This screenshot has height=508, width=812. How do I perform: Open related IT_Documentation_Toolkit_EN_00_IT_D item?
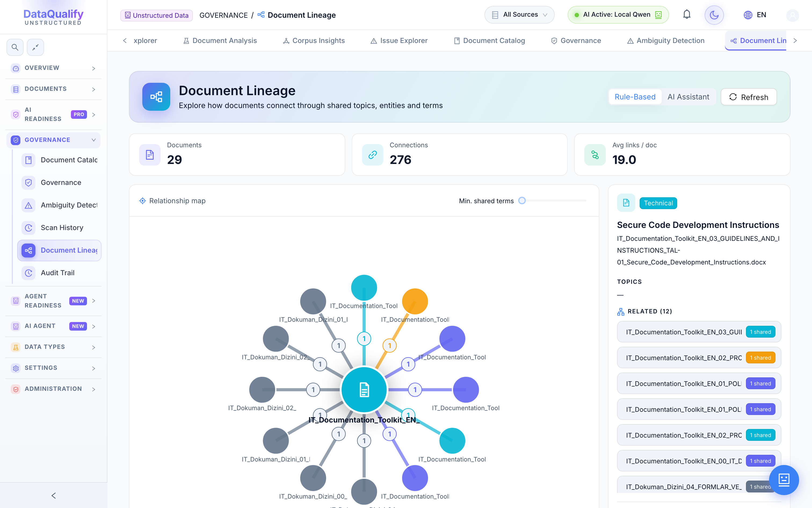coord(699,461)
